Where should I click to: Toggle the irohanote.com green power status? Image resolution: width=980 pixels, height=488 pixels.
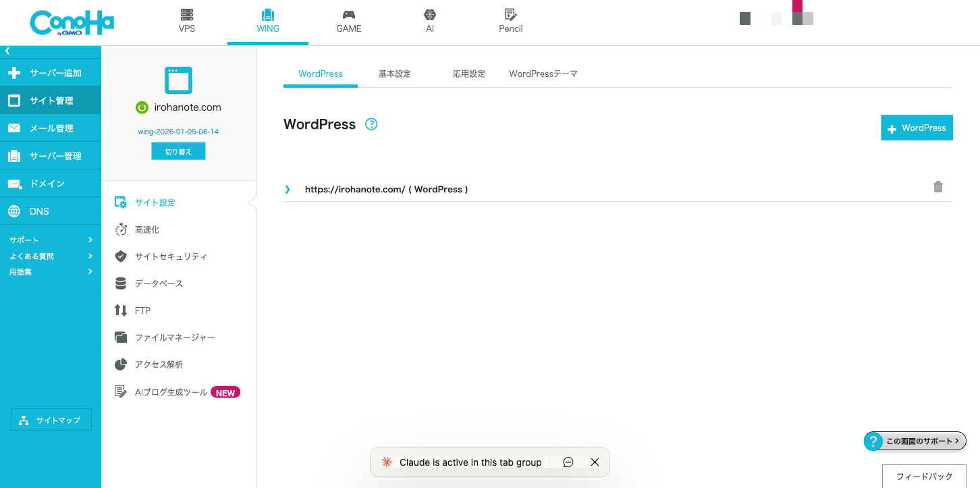[x=142, y=107]
